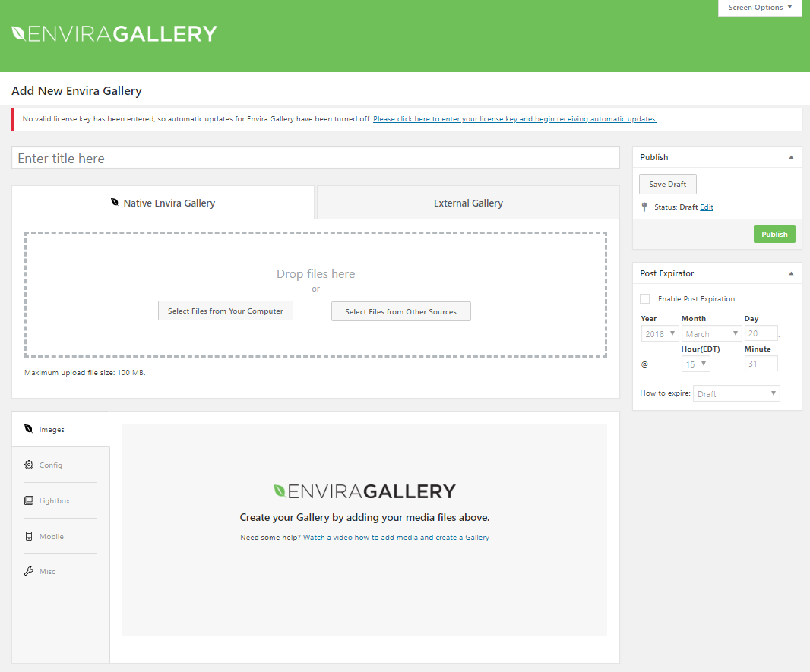Viewport: 810px width, 672px height.
Task: Click the Enter title here field
Action: pyautogui.click(x=315, y=158)
